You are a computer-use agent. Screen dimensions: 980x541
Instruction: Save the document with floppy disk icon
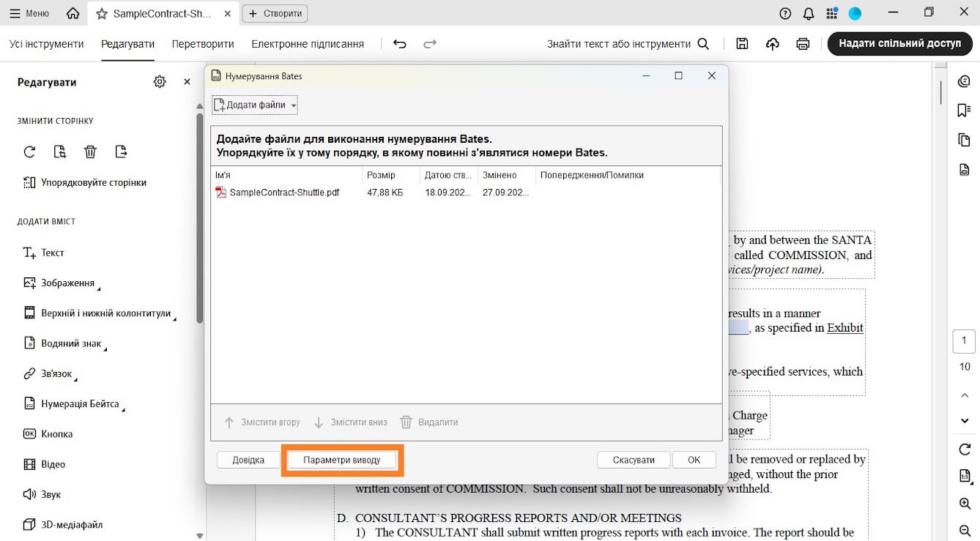742,44
